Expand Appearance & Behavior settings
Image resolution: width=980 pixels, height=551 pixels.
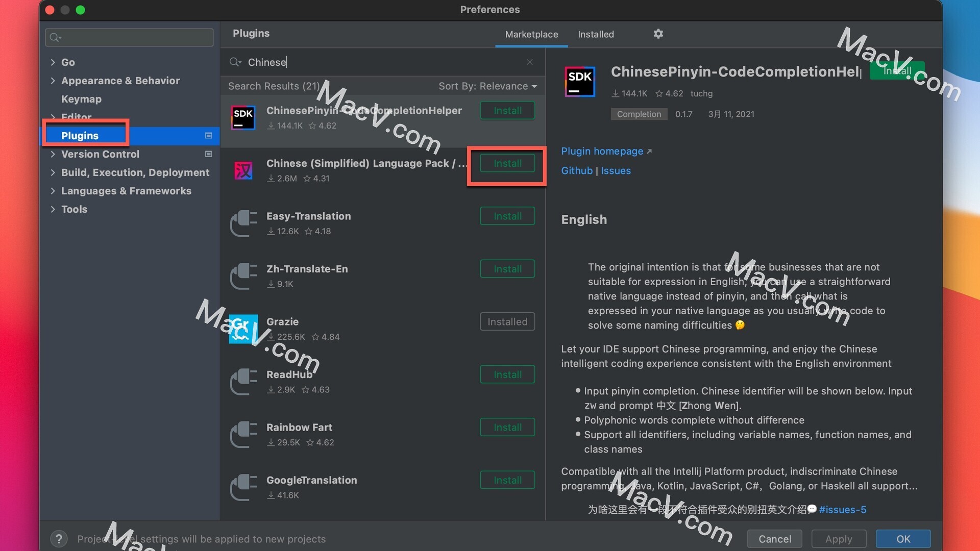point(53,80)
